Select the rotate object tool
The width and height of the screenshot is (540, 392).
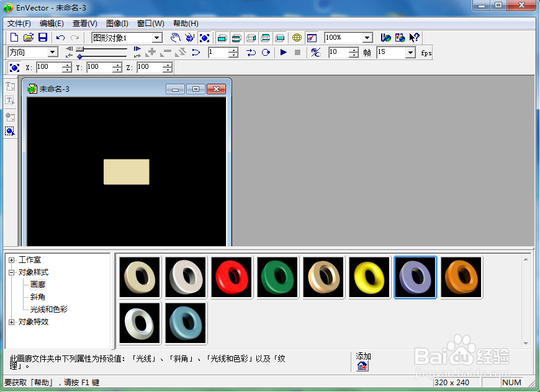[190, 37]
